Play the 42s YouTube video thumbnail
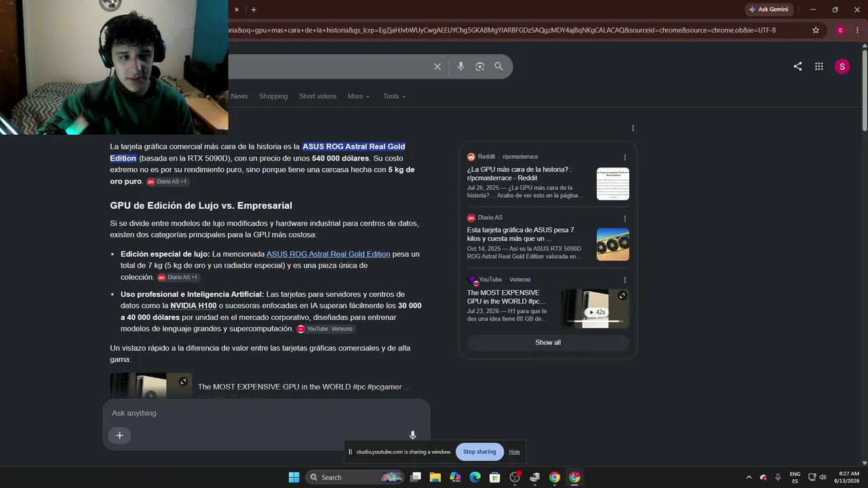The image size is (868, 488). coord(595,308)
